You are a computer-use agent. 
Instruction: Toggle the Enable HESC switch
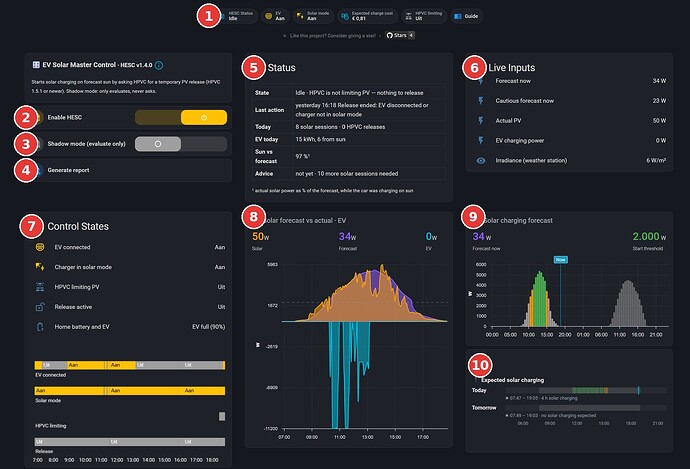coord(181,117)
